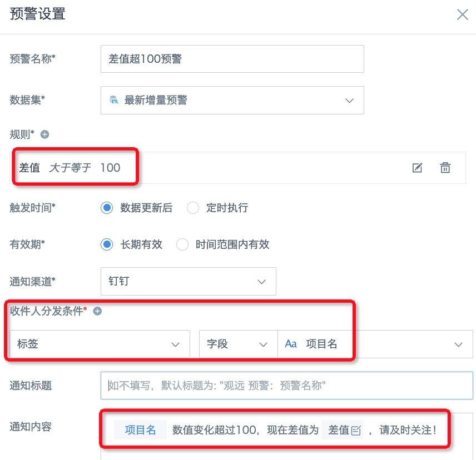Image resolution: width=476 pixels, height=460 pixels.
Task: Click the edit icon in 差值 tag
Action: [x=356, y=431]
